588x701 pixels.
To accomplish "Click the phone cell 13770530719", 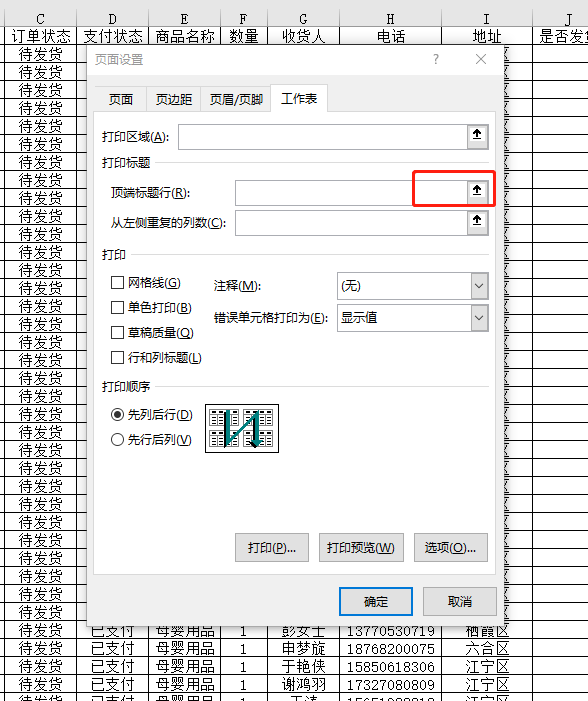I will [390, 631].
